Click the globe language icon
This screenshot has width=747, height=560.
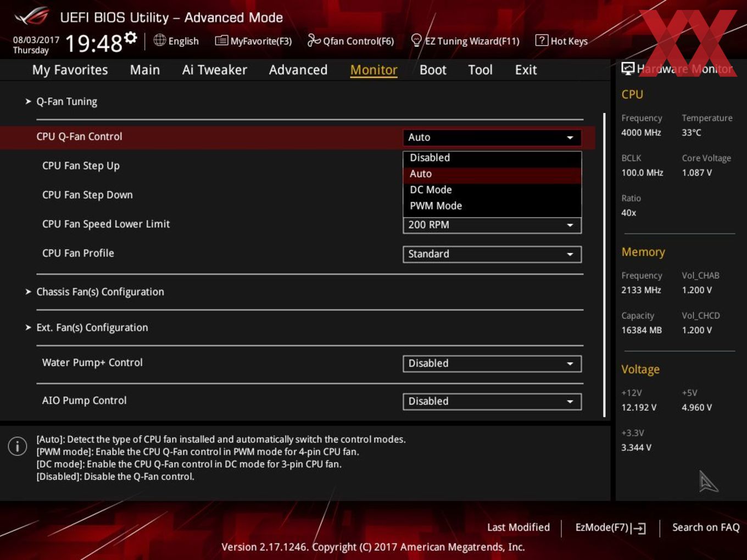[159, 40]
